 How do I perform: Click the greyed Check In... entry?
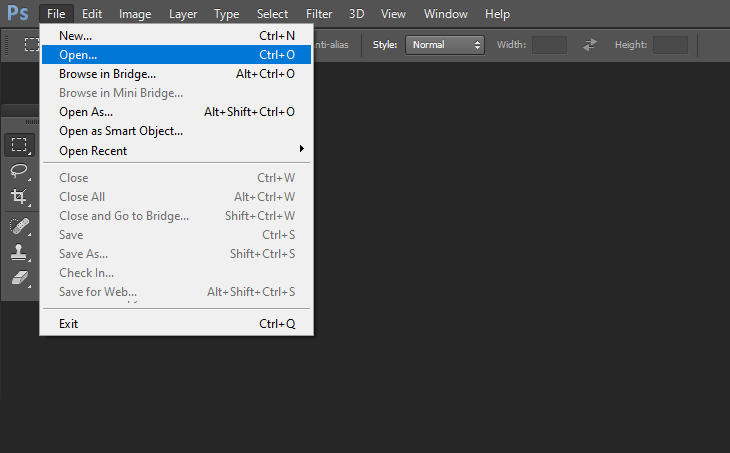click(x=176, y=273)
